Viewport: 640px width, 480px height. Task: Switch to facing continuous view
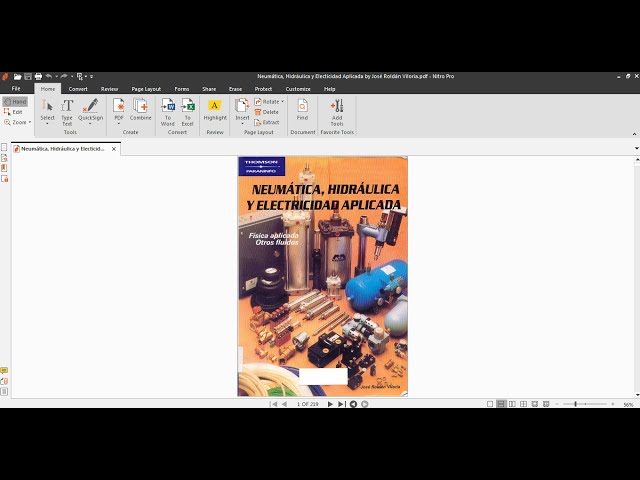(x=523, y=404)
